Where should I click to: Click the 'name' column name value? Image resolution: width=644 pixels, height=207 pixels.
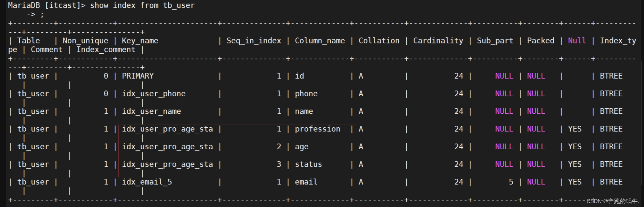(304, 112)
